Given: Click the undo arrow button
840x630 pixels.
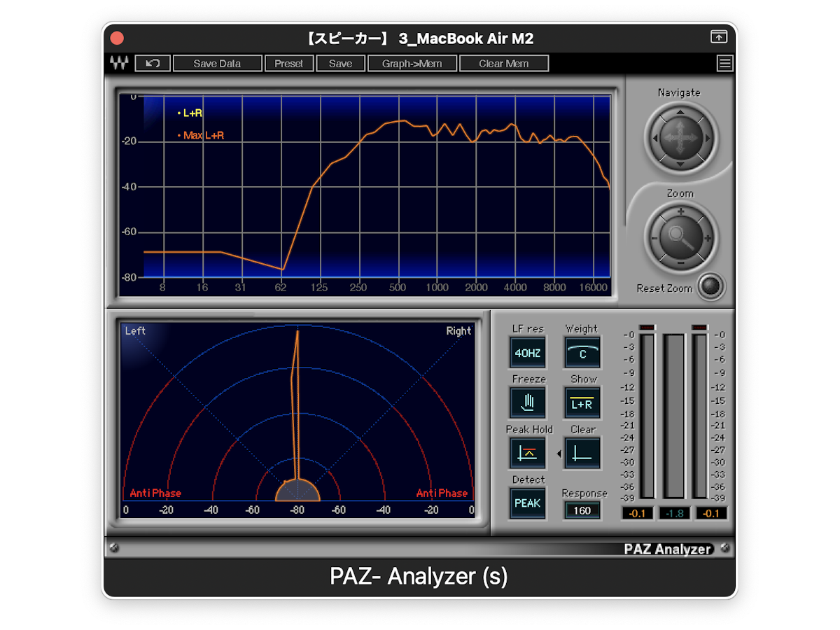Looking at the screenshot, I should click(x=153, y=63).
